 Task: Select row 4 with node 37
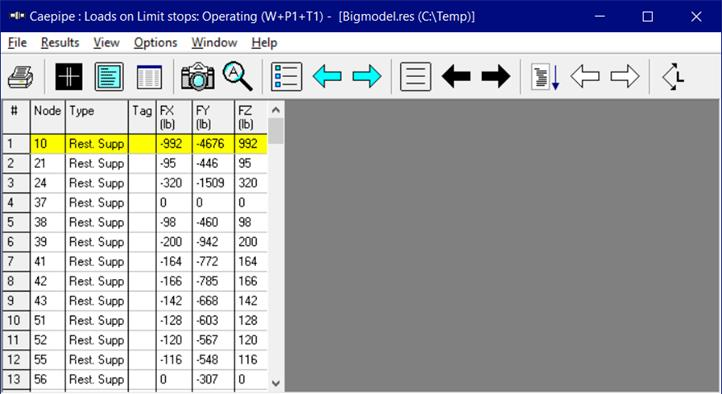pos(135,203)
